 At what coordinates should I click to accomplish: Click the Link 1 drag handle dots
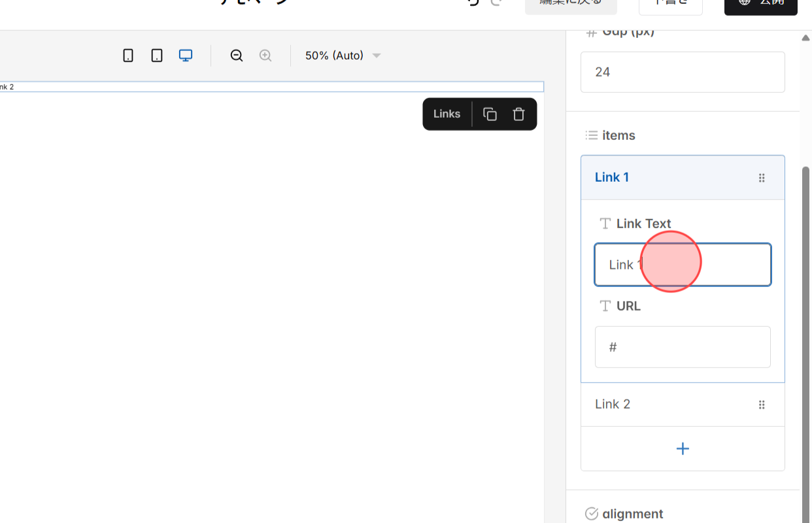pos(762,177)
